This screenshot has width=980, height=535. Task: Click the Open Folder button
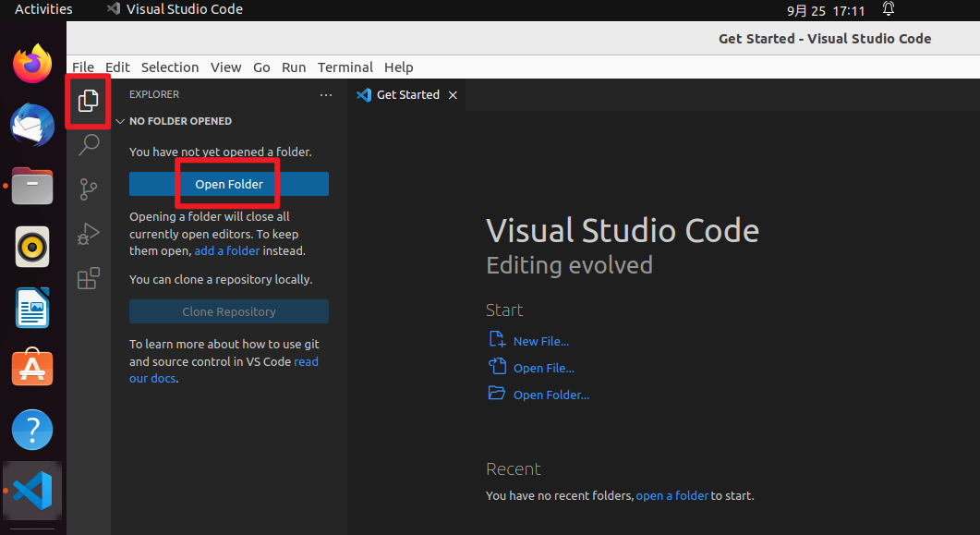pyautogui.click(x=228, y=183)
